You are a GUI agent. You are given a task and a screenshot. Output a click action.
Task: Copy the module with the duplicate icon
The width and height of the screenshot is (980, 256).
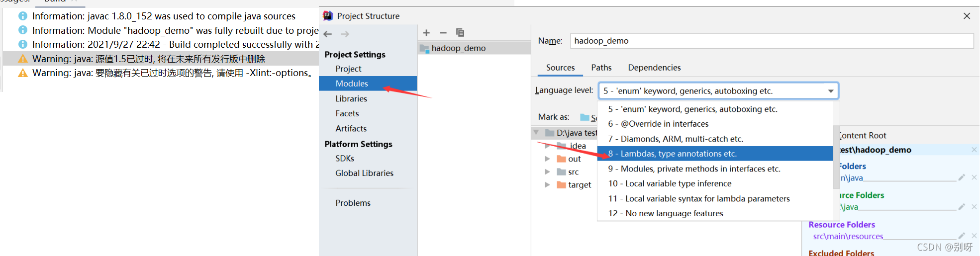(460, 33)
